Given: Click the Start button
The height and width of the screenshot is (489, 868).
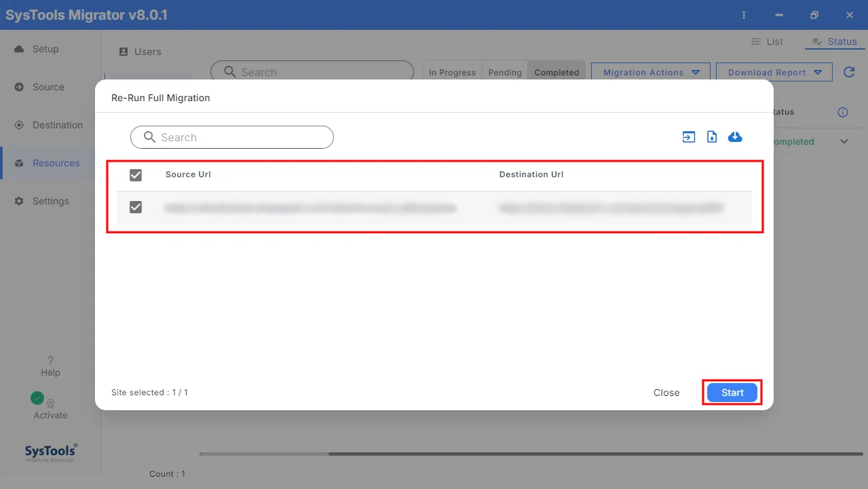Looking at the screenshot, I should pos(732,393).
